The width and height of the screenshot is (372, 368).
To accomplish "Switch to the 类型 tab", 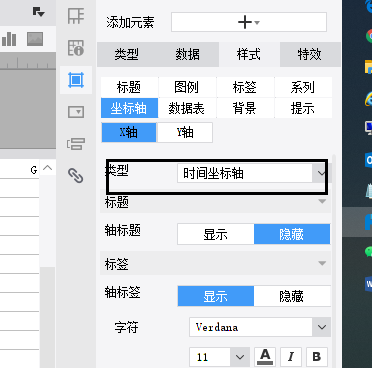I will (x=127, y=54).
